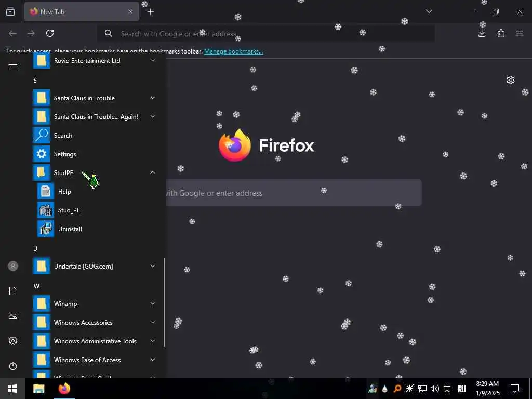
Task: Open the Search app from Start menu
Action: [x=95, y=136]
